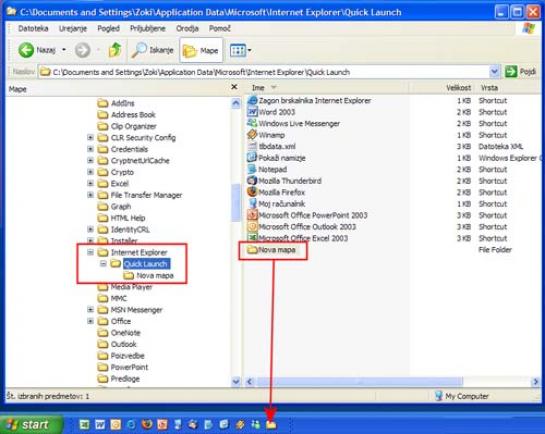Select the Mozilla Thunderbird shortcut icon

click(x=252, y=181)
